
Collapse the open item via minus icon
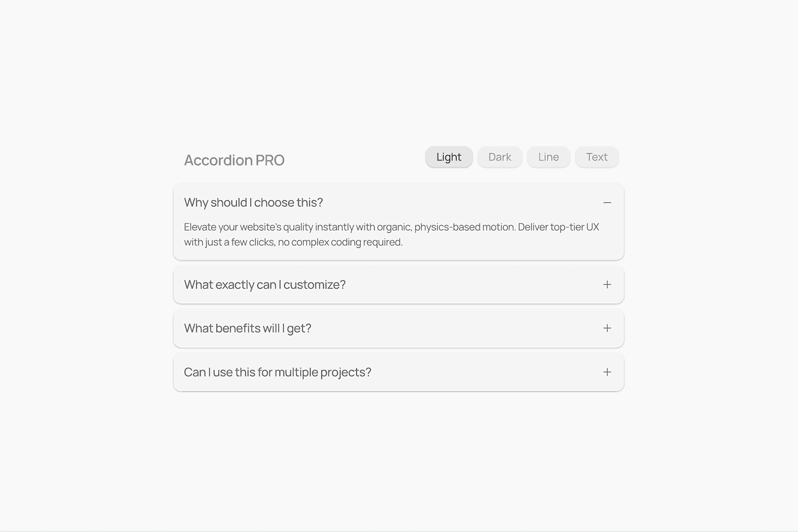point(607,203)
